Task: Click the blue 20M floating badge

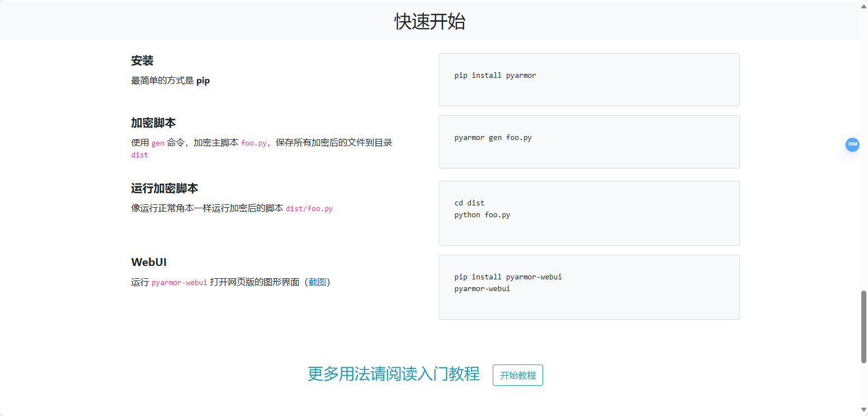Action: tap(852, 144)
